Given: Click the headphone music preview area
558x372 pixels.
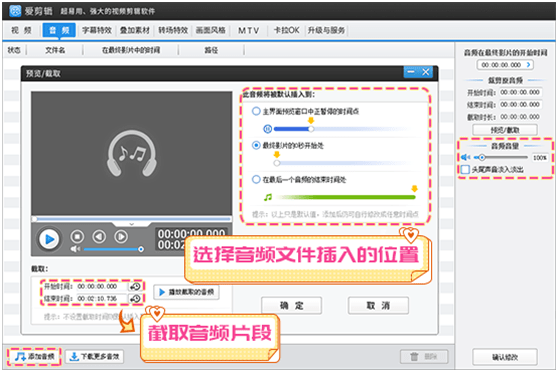Looking at the screenshot, I should point(132,153).
